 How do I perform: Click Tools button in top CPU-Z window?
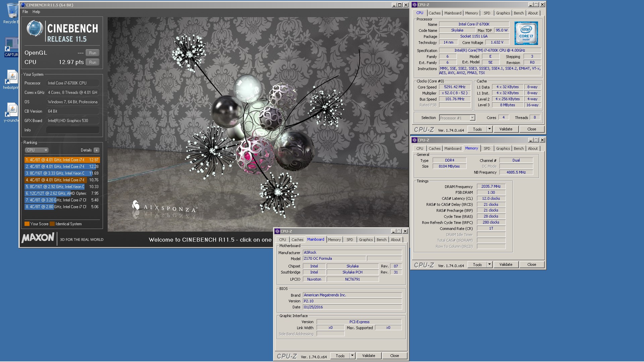coord(477,129)
